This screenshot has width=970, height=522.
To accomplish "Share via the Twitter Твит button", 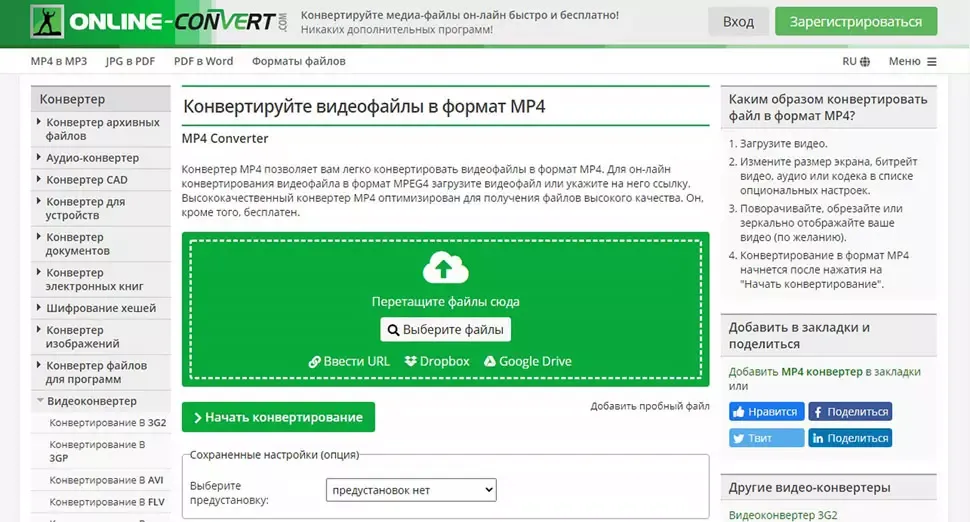I will tap(766, 438).
